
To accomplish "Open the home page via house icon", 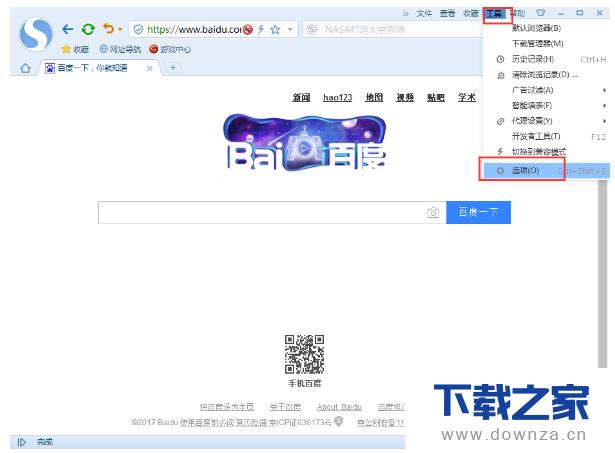I will tap(25, 68).
